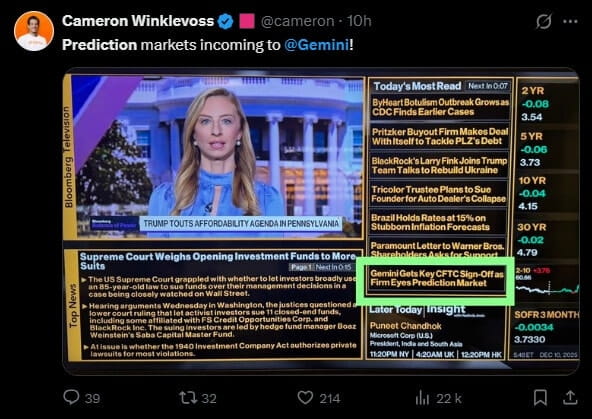Screen dimensions: 592x419
Task: Click the 22k views count
Action: pos(449,398)
